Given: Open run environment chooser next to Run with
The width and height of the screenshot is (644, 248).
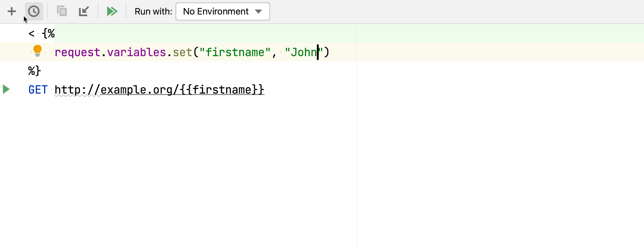Looking at the screenshot, I should coord(222,11).
